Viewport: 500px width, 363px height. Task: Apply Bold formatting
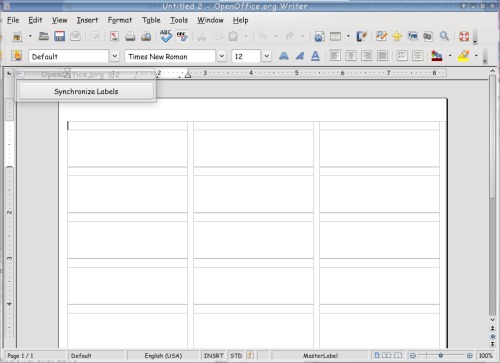284,56
